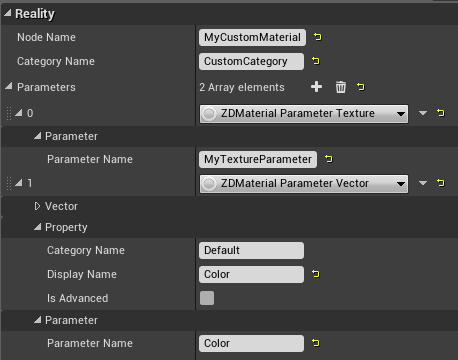Grab the drag handle of element 1

(9, 183)
